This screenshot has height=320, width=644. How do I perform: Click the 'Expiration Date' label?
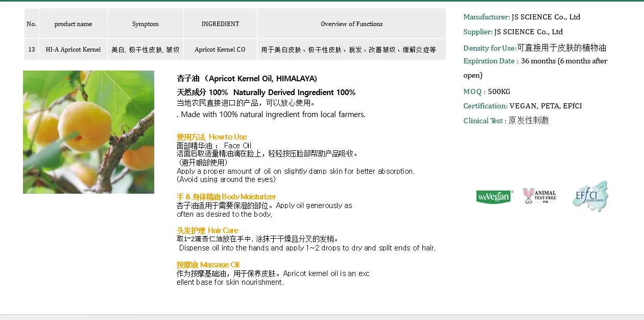pyautogui.click(x=490, y=61)
